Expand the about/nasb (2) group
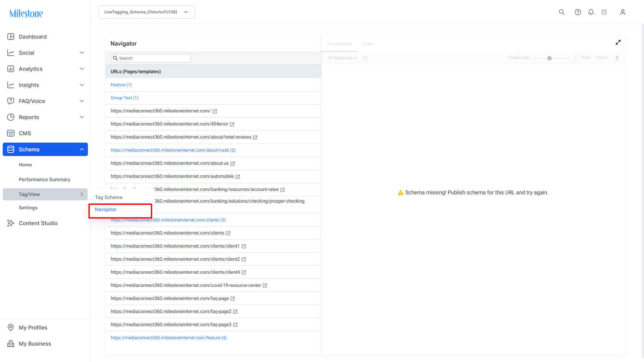The image size is (644, 362). click(173, 150)
